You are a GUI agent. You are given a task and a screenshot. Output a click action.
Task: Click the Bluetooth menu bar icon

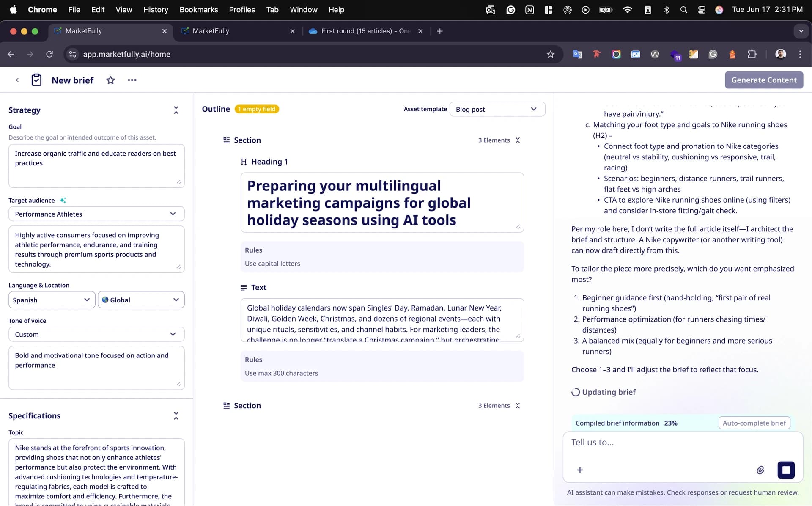pos(666,9)
